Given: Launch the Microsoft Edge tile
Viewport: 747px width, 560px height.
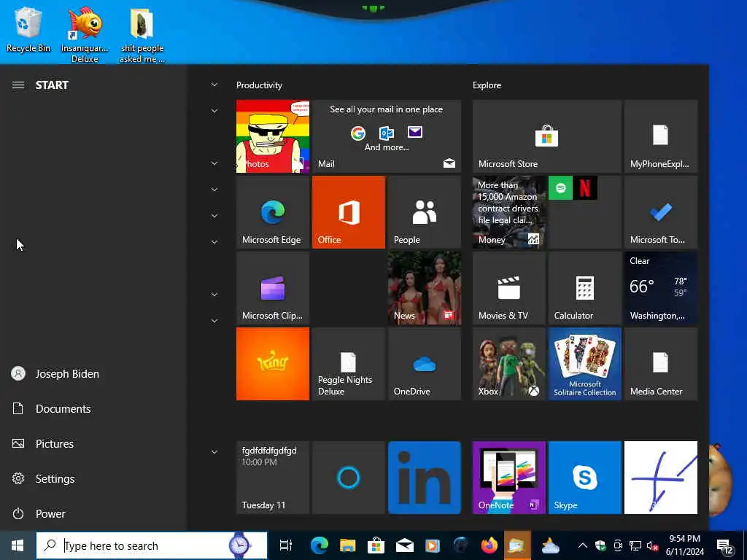Looking at the screenshot, I should click(x=273, y=212).
